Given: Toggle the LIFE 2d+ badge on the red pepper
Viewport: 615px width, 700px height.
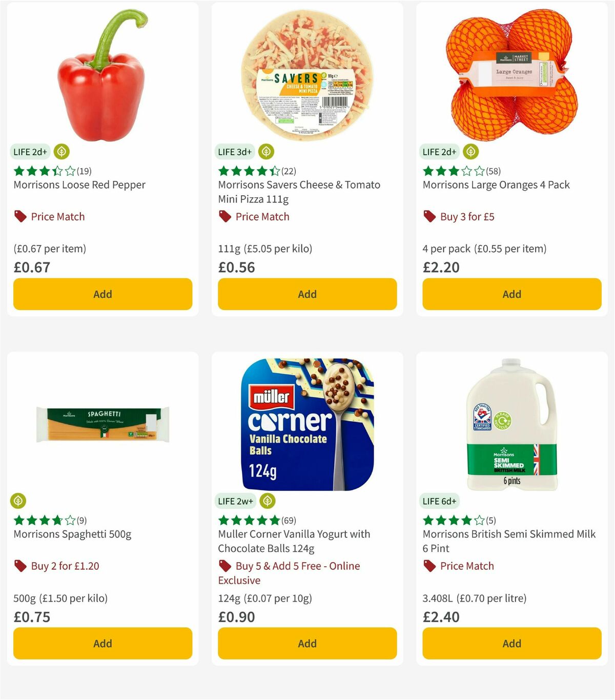Looking at the screenshot, I should [x=30, y=152].
